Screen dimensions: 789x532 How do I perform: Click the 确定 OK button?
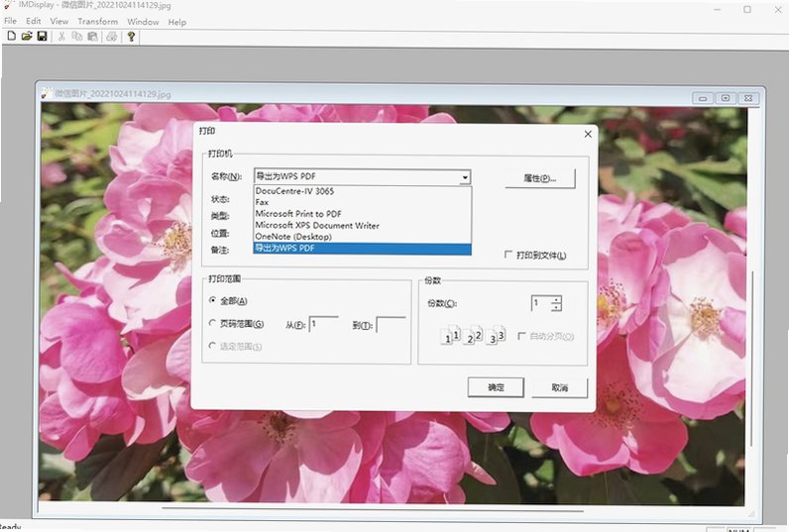tap(496, 387)
